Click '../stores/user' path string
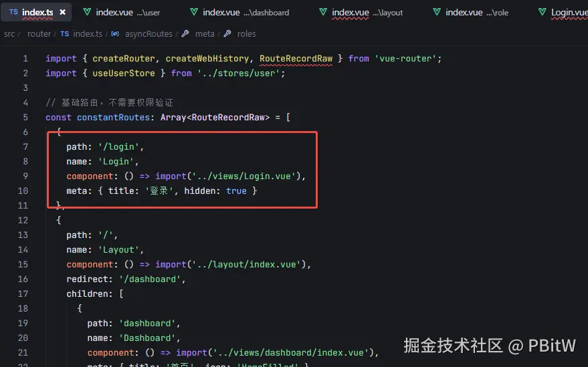The image size is (588, 367). click(x=239, y=73)
